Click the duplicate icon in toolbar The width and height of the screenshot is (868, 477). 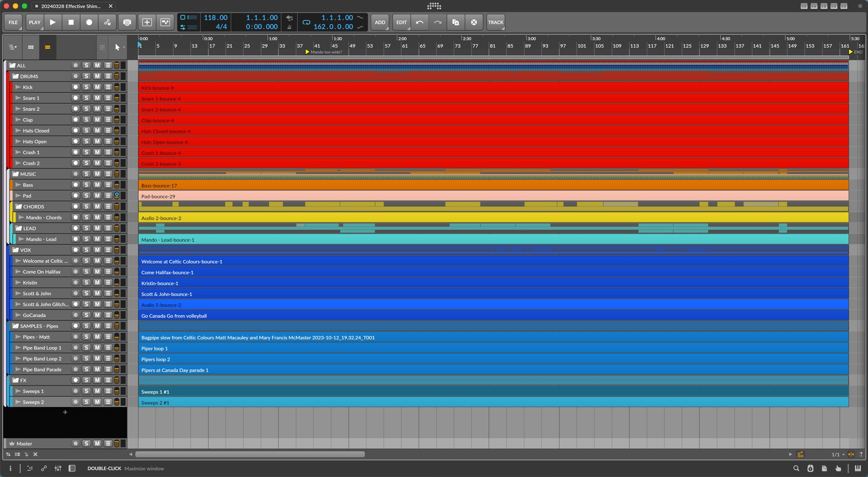tap(455, 22)
